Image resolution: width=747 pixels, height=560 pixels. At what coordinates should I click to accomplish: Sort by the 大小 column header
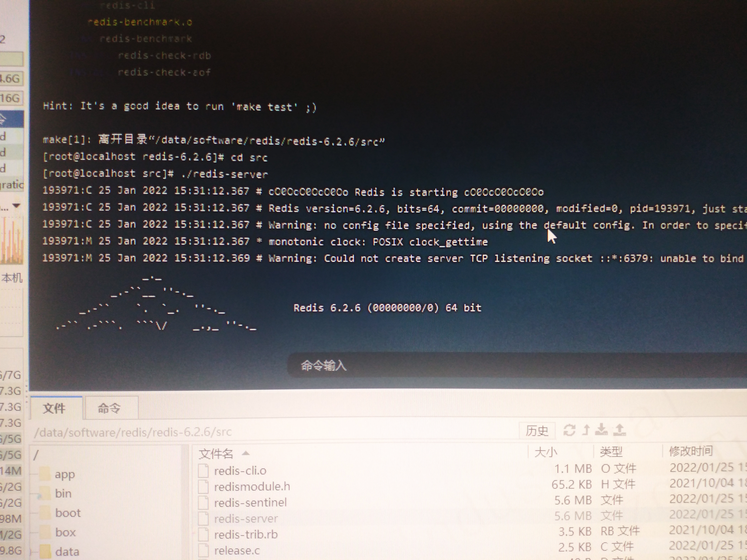[x=546, y=452]
